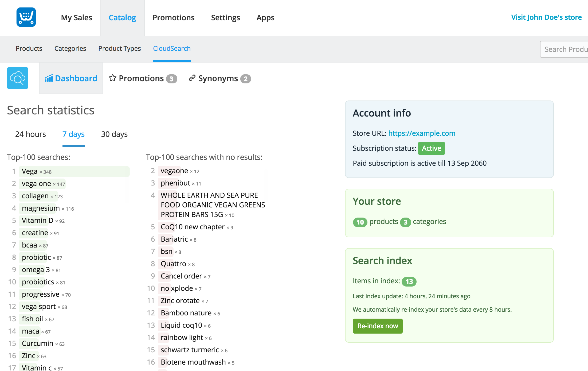Open the Apps menu

pyautogui.click(x=265, y=18)
